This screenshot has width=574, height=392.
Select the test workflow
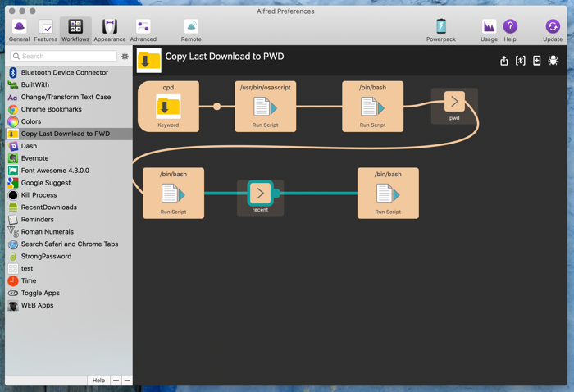(x=69, y=269)
